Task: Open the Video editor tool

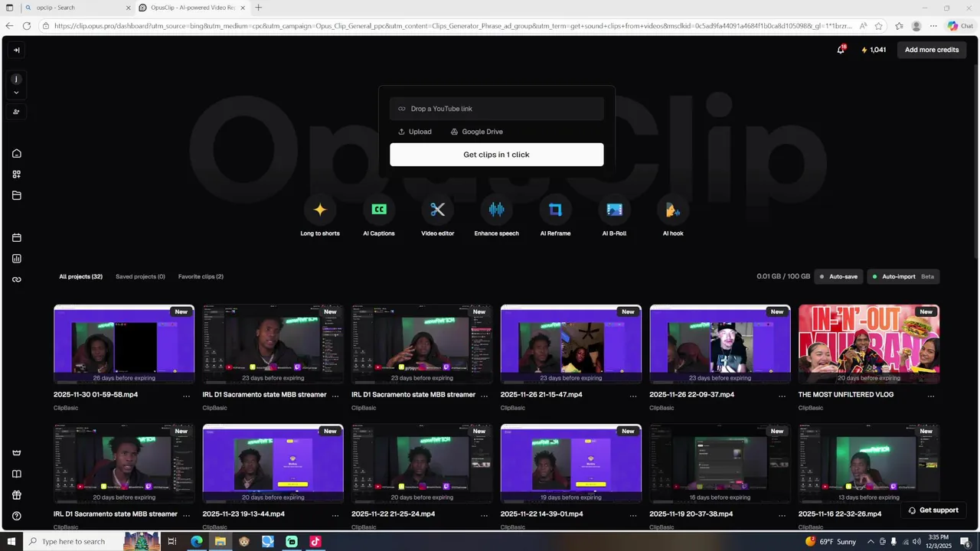Action: tap(437, 217)
